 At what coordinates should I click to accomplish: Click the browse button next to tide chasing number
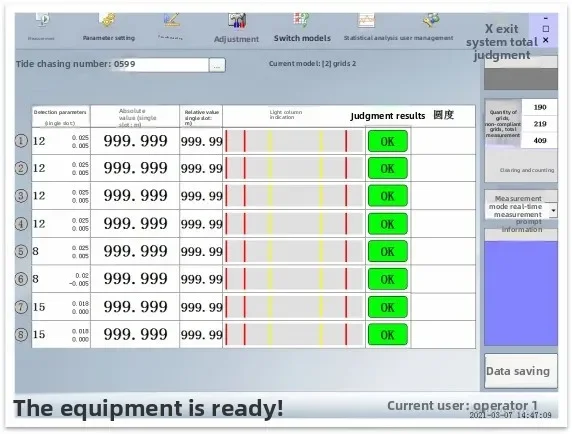217,65
